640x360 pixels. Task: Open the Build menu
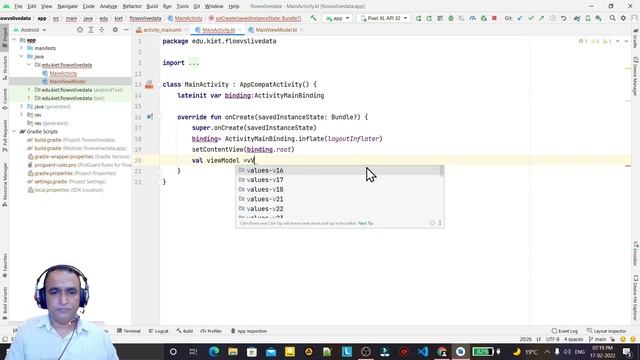click(x=152, y=7)
